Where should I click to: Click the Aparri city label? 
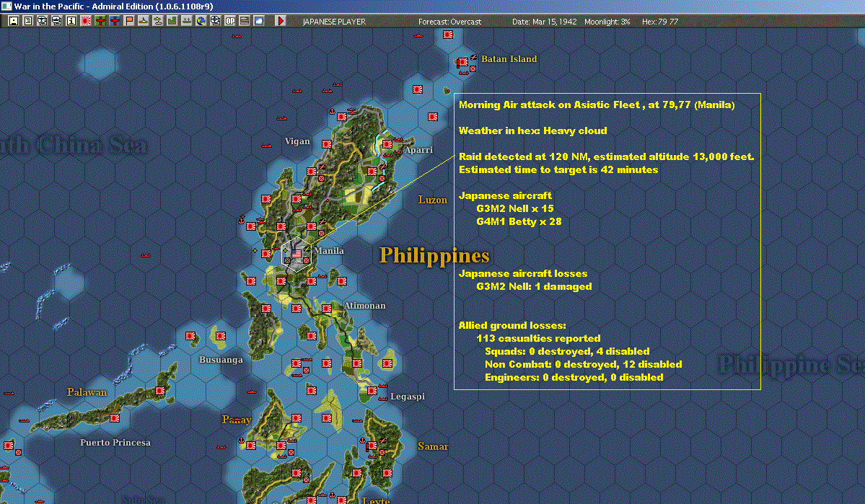click(418, 149)
